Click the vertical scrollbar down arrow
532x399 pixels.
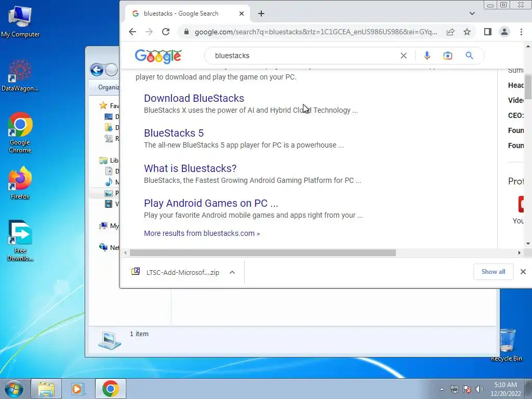click(528, 244)
